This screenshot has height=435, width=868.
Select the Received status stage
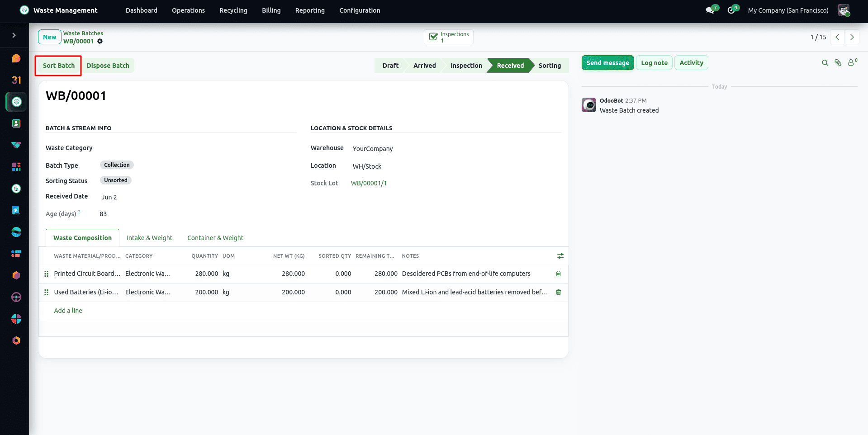pos(510,66)
